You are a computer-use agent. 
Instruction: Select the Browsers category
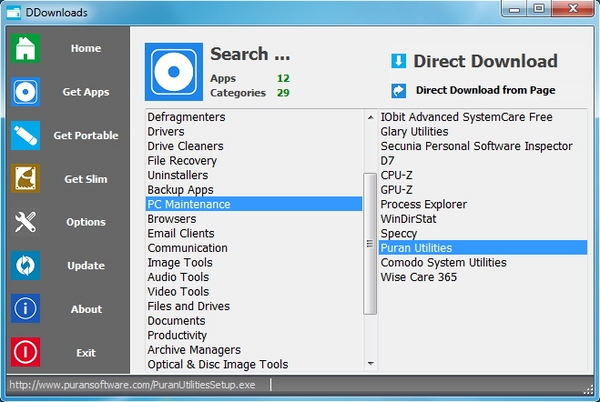pos(254,218)
